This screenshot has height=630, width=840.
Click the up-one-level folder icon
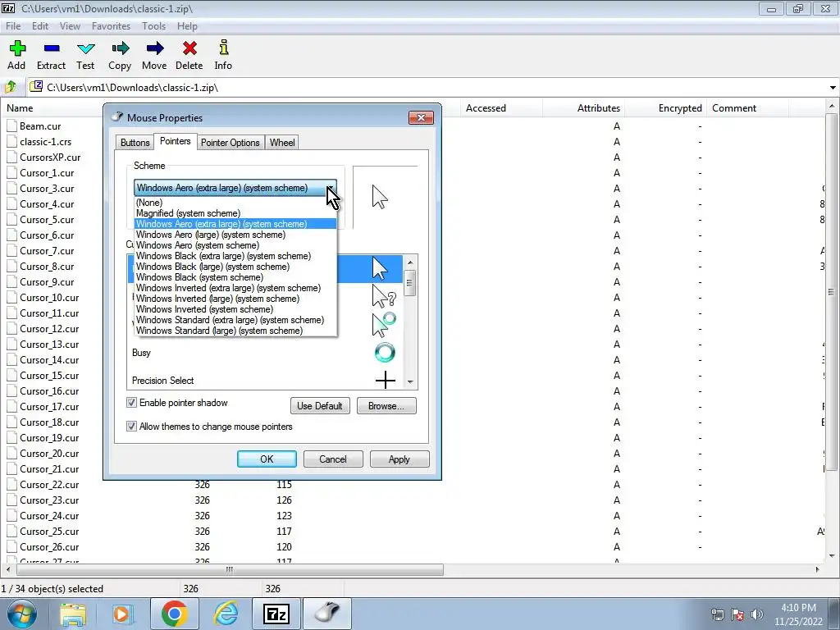coord(11,87)
